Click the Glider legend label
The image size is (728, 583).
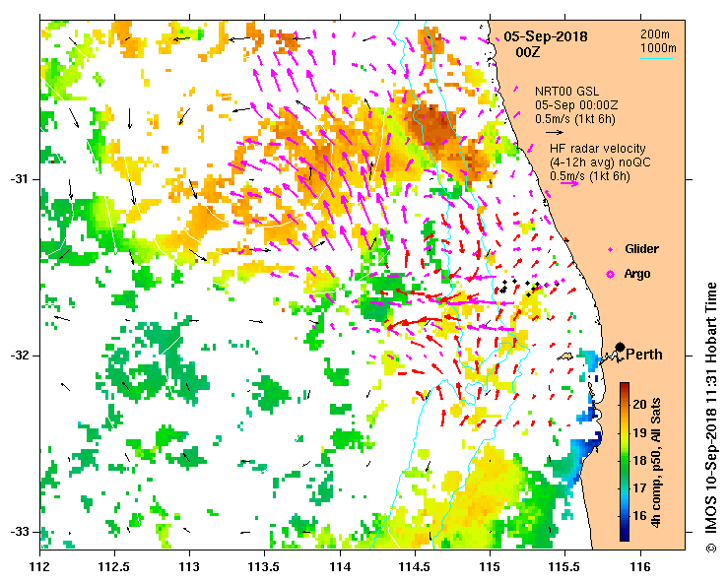click(x=641, y=249)
